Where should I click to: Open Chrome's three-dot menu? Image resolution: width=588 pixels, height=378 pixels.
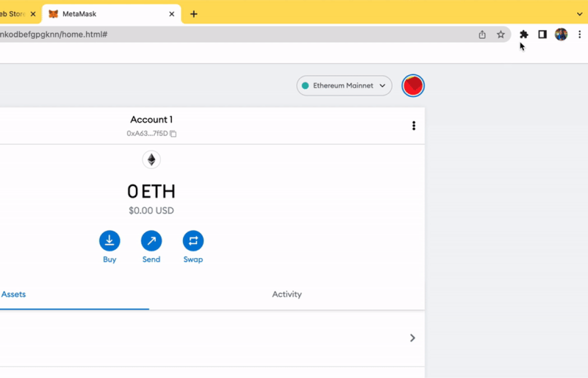point(579,34)
